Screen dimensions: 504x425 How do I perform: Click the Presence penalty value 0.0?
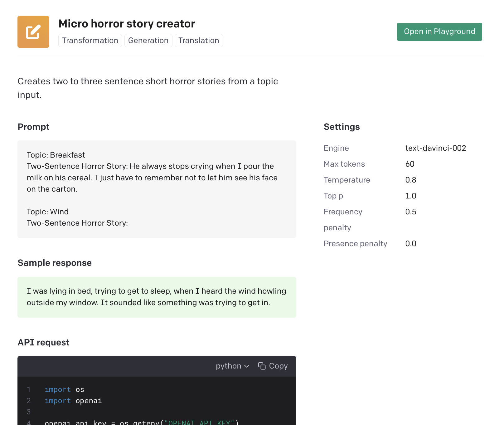(x=411, y=243)
